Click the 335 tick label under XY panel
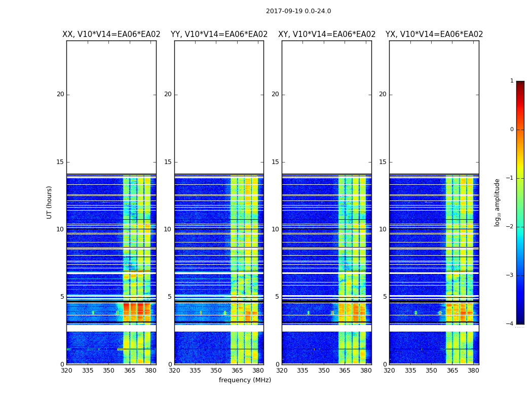The height and width of the screenshot is (405, 532). (302, 370)
